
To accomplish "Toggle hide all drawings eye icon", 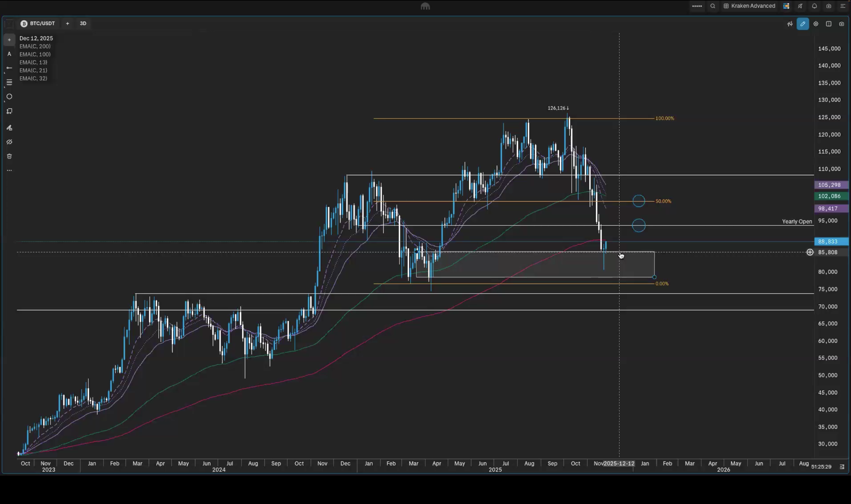I will click(x=9, y=142).
